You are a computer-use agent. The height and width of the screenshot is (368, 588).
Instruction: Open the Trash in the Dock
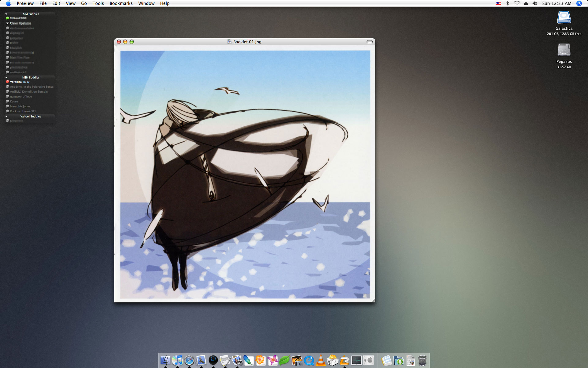[422, 360]
